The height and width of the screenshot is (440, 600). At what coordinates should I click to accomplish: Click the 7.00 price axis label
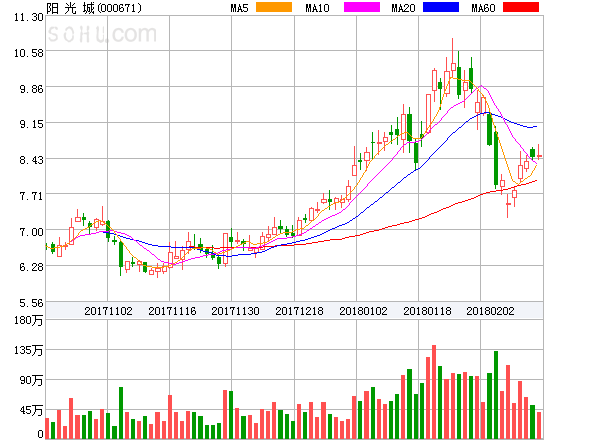tap(31, 232)
